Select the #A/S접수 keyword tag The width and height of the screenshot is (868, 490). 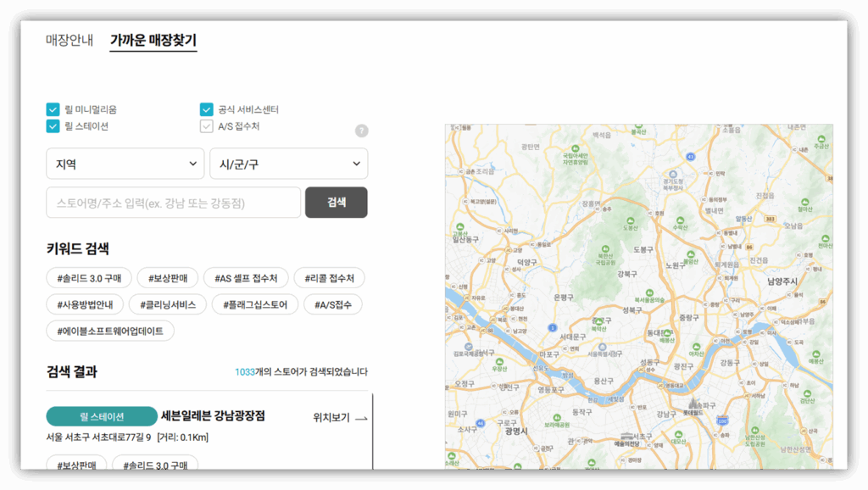pos(332,304)
